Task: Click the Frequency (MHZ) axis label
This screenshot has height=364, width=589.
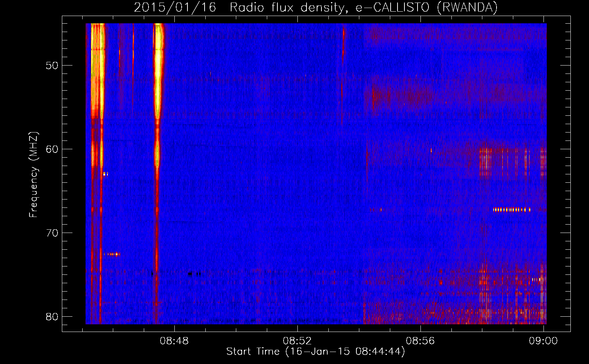Action: point(33,175)
